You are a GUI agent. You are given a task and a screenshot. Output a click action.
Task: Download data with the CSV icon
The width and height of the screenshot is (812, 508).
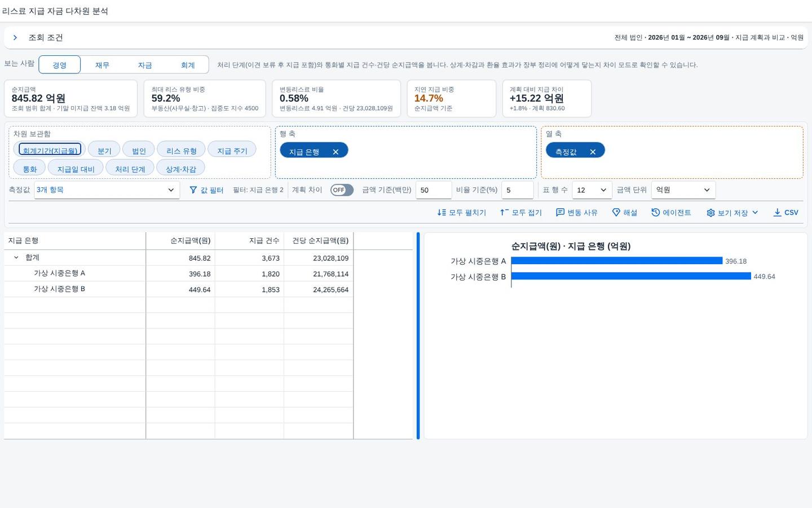(778, 213)
